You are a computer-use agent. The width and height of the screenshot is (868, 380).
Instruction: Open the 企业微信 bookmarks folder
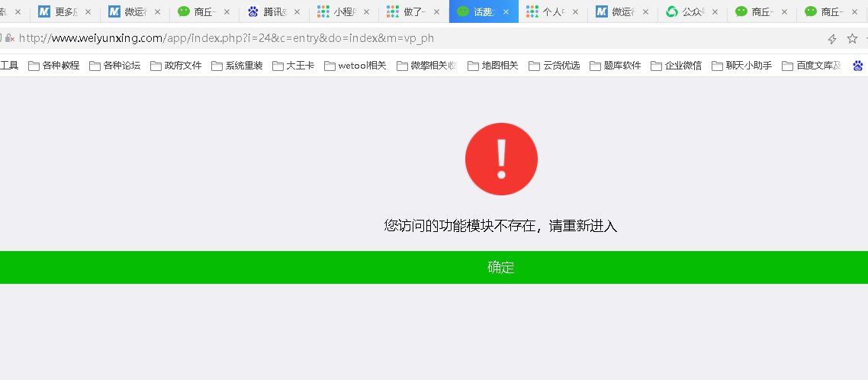tap(677, 66)
